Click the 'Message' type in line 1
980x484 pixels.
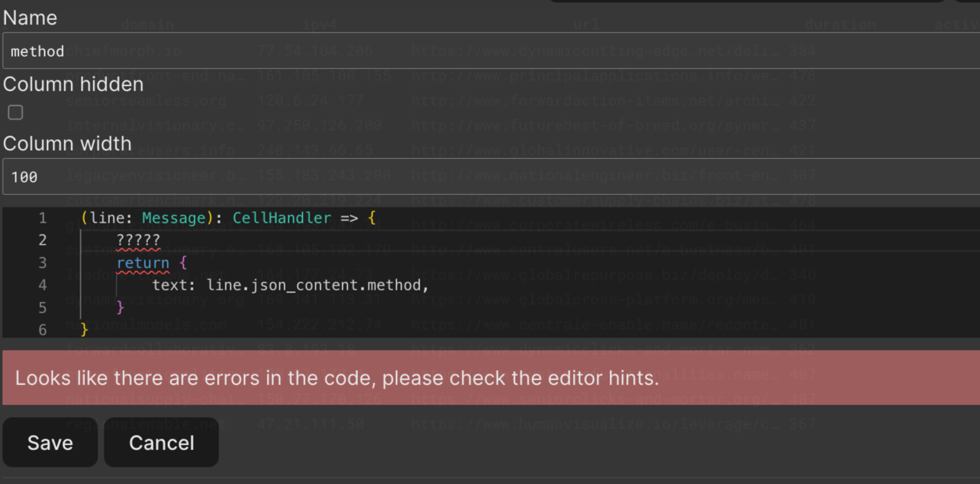[x=173, y=218]
